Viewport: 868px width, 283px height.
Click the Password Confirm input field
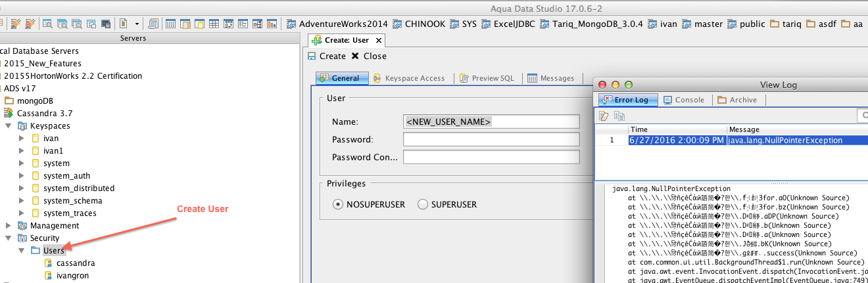[x=491, y=157]
